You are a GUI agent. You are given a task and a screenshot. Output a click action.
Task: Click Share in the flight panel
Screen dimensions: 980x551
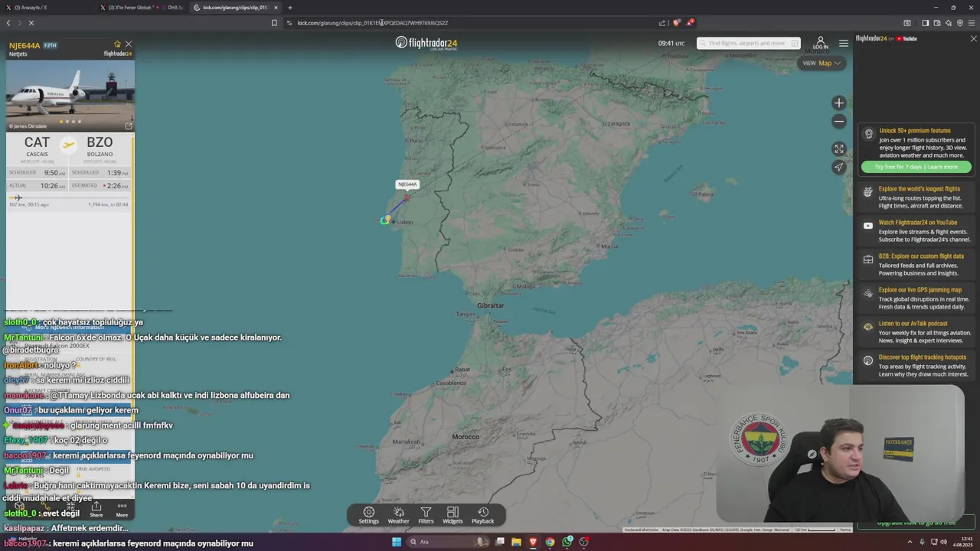point(96,509)
